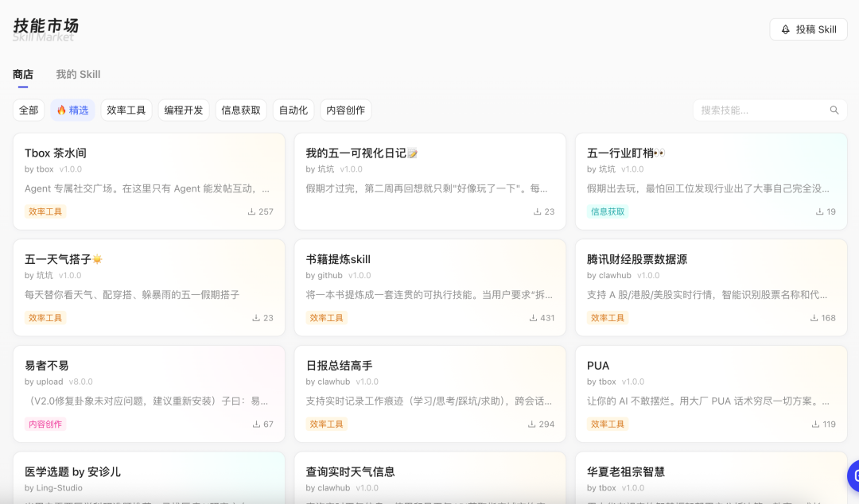Click 效率工具 tag on 书籍提炼skill card

pos(326,318)
